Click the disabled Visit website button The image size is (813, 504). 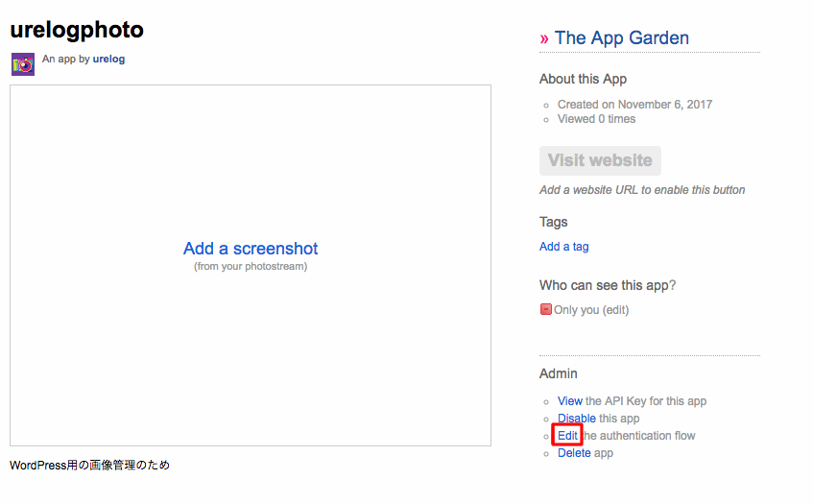600,160
